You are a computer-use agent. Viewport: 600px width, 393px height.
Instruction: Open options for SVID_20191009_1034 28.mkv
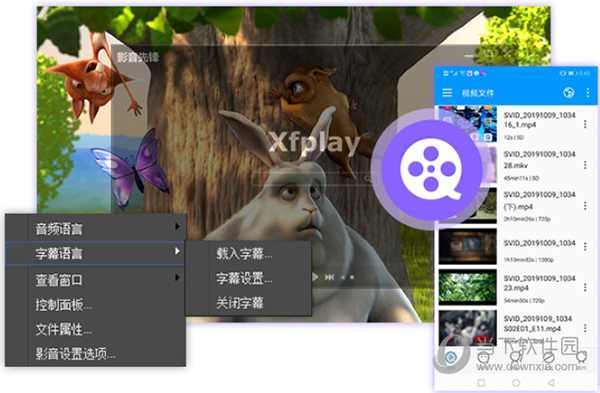point(585,165)
